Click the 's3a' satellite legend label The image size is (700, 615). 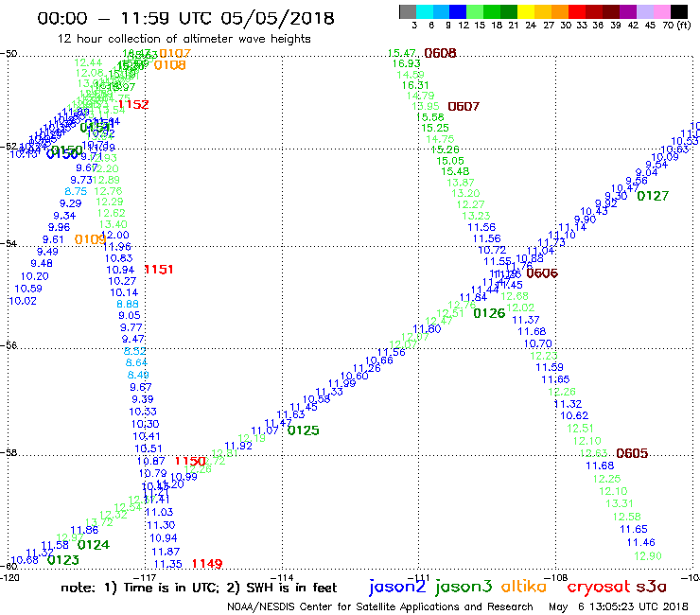(x=652, y=587)
